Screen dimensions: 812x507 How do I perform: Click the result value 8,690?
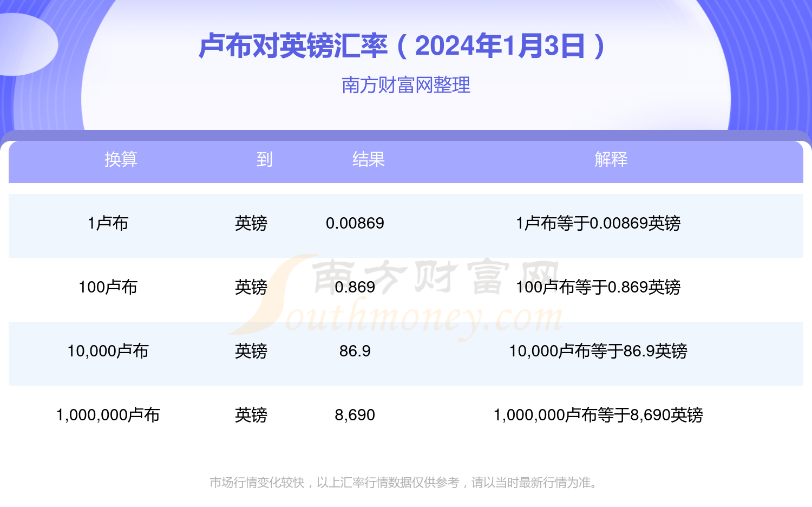click(x=355, y=415)
